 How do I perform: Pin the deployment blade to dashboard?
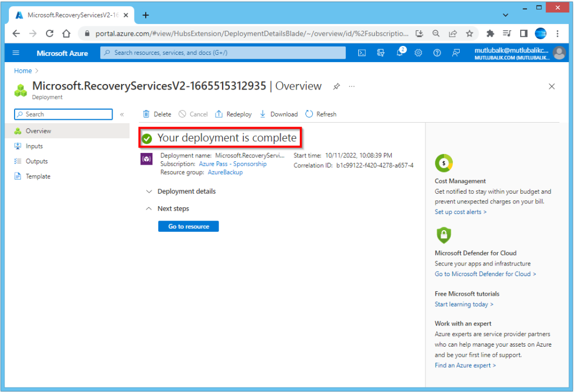click(x=336, y=86)
